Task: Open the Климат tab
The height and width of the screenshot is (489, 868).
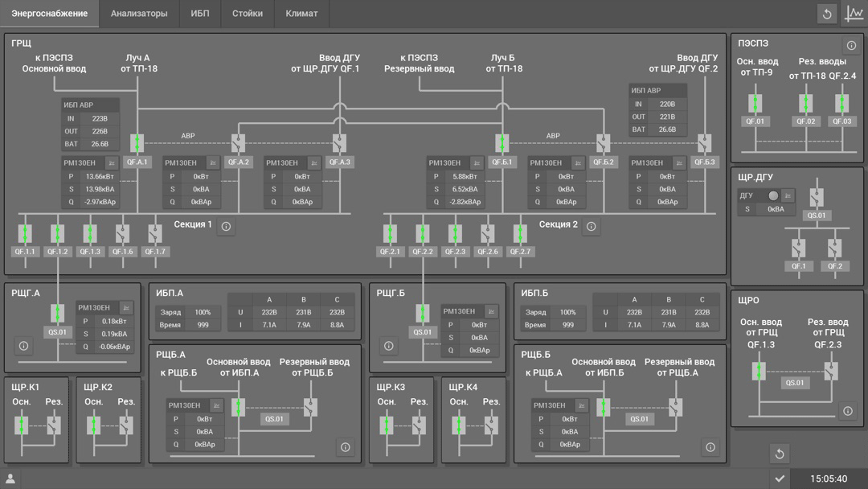Action: (x=301, y=14)
